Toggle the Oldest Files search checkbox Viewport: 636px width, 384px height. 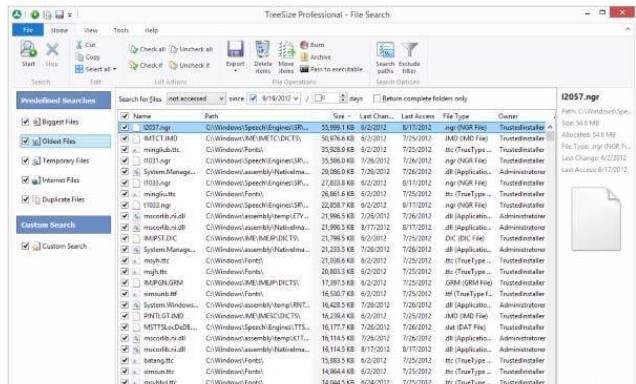pos(25,141)
